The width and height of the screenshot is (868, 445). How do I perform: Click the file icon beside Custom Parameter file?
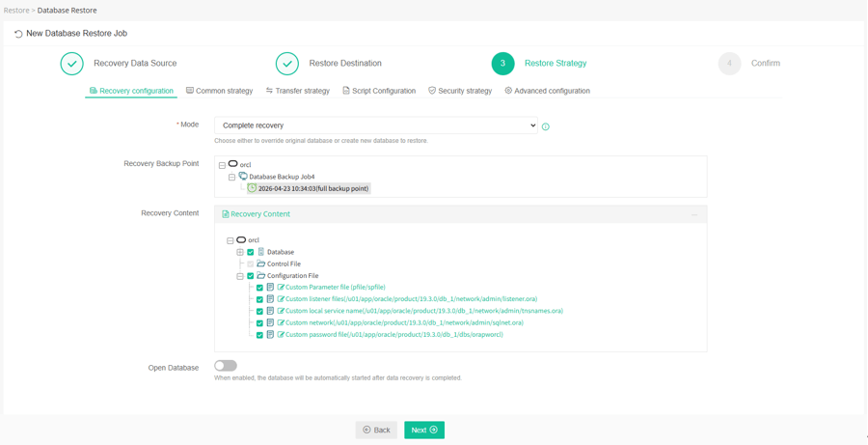(x=270, y=287)
